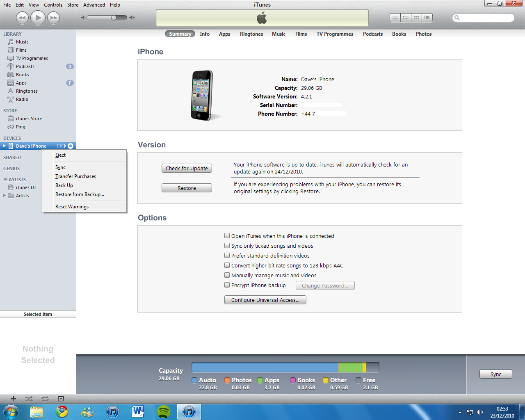The height and width of the screenshot is (420, 525).
Task: Switch to the TV Programmes tab
Action: (x=335, y=34)
